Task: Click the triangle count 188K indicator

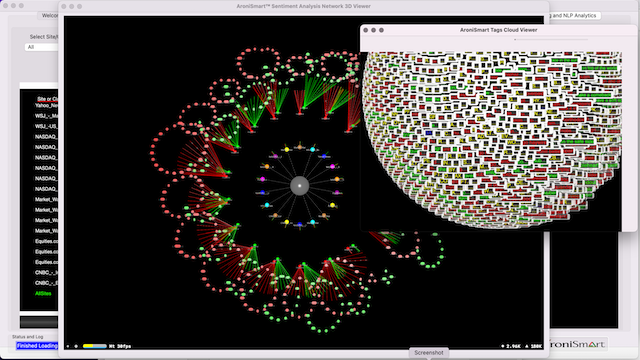Action: 533,346
